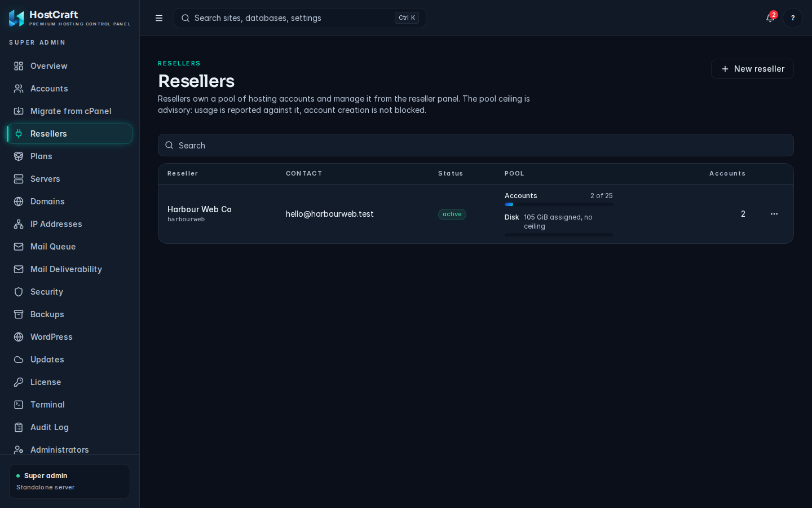The image size is (812, 508).
Task: Click the Disk pool progress bar
Action: (x=559, y=235)
